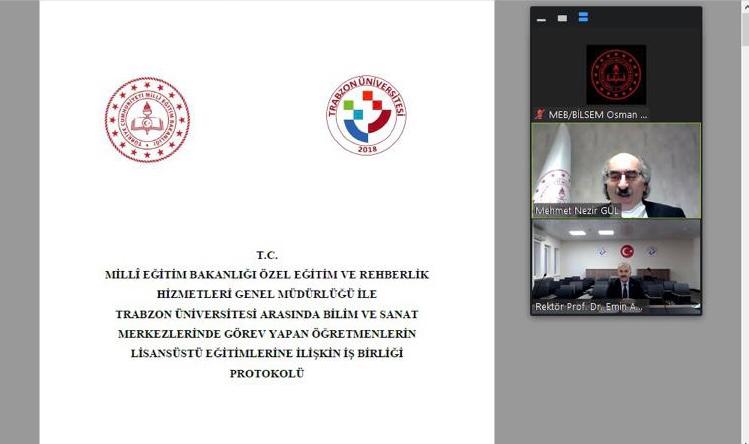The width and height of the screenshot is (749, 444).
Task: Click the 'T.C.' heading in the document
Action: pyautogui.click(x=267, y=255)
